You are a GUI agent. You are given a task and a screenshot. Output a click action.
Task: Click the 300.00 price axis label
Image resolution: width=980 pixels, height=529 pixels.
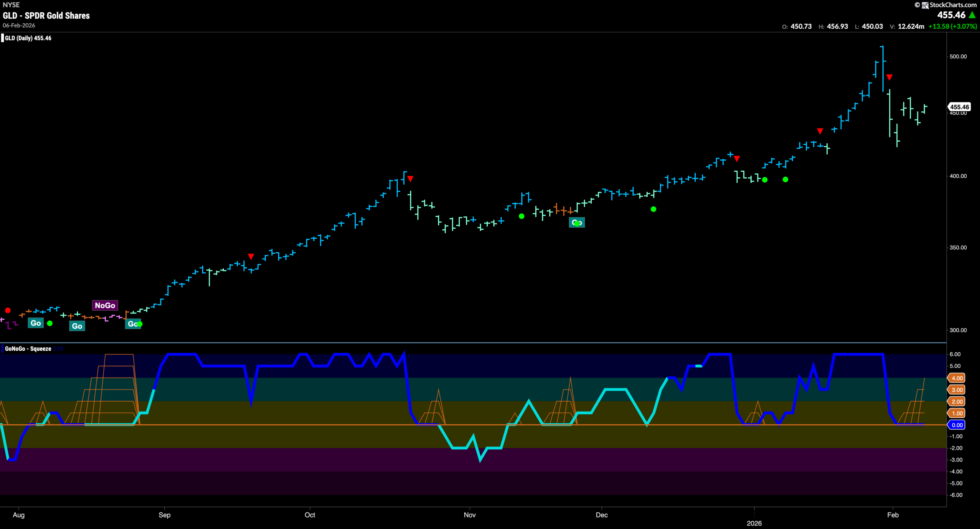[958, 330]
